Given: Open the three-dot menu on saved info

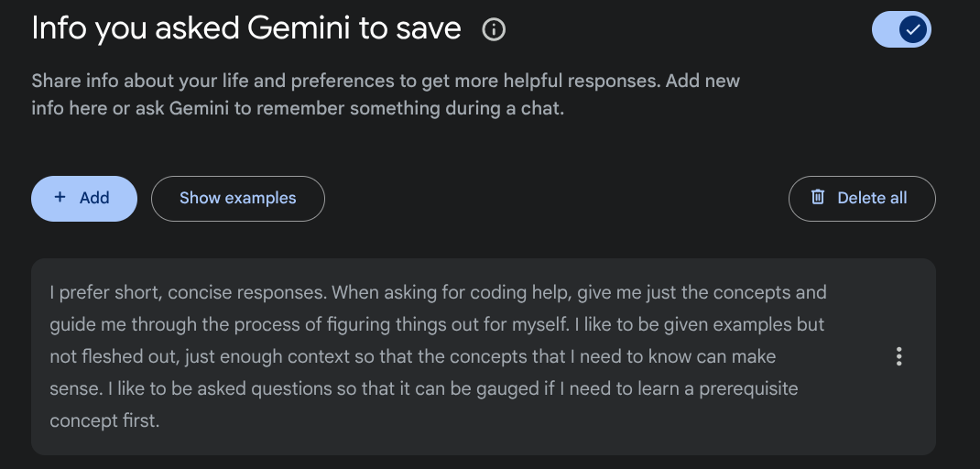Looking at the screenshot, I should click(899, 356).
